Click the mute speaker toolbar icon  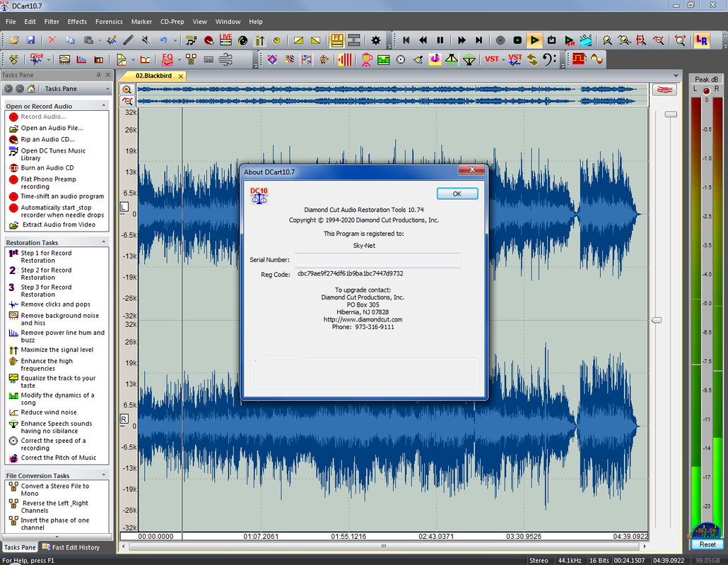pyautogui.click(x=146, y=40)
